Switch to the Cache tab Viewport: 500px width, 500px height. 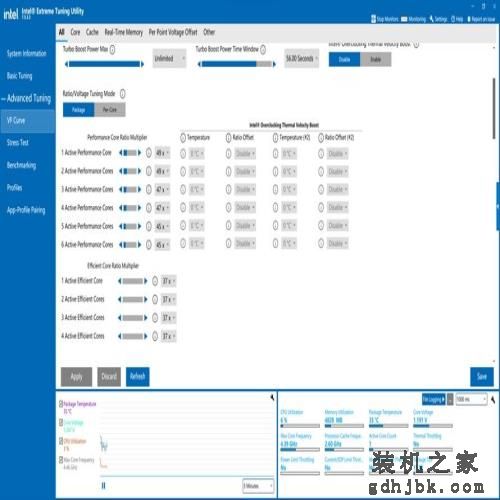pos(92,32)
